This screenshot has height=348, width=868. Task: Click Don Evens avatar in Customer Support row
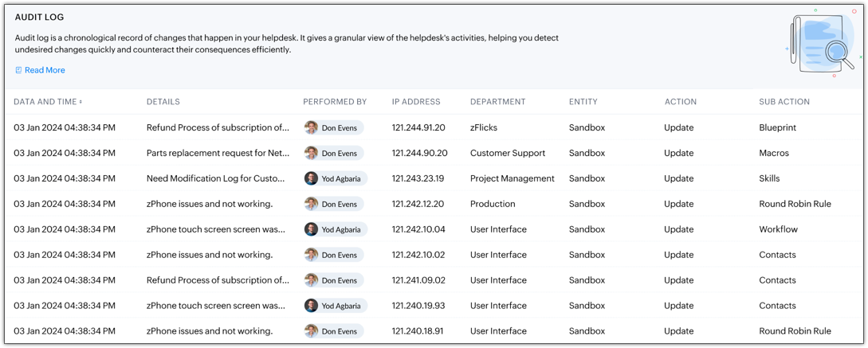tap(312, 153)
